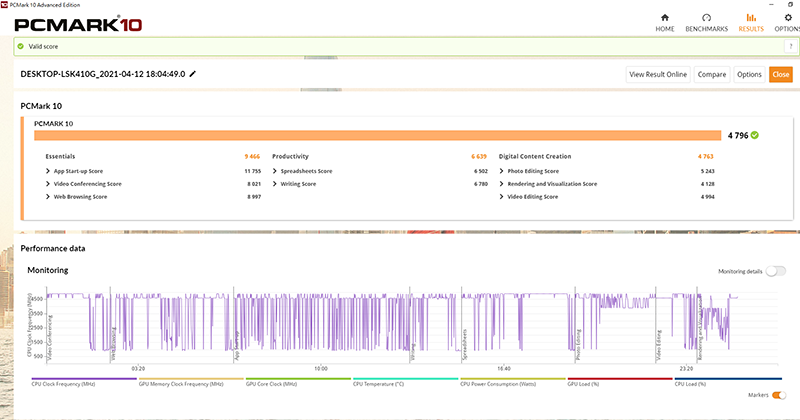The height and width of the screenshot is (420, 800).
Task: Click the orange PCMark 10 score bar
Action: pos(378,135)
